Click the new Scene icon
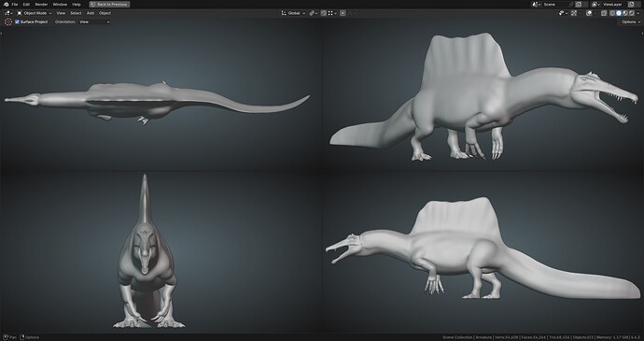This screenshot has height=341, width=644. point(579,4)
